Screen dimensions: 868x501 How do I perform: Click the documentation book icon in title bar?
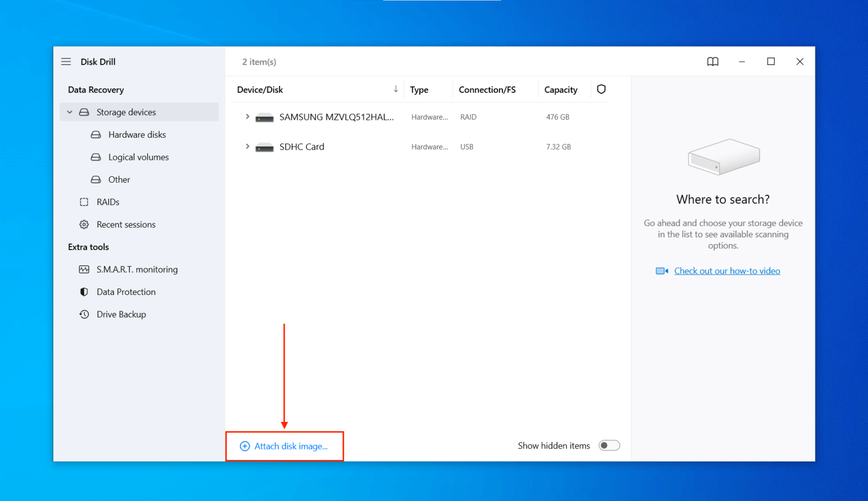pos(712,61)
